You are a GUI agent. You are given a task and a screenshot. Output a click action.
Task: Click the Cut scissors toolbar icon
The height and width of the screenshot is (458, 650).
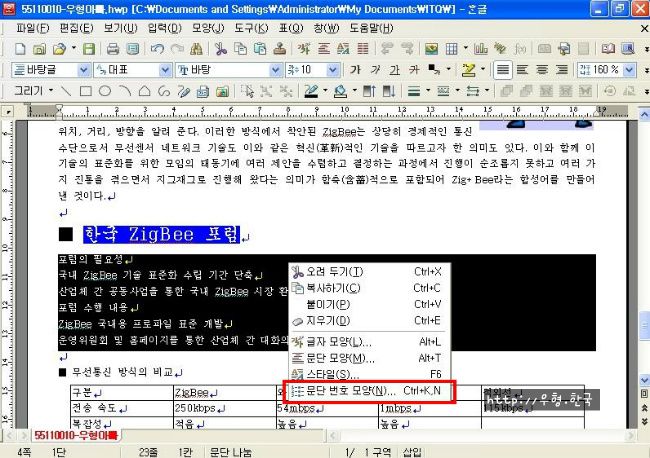click(221, 49)
